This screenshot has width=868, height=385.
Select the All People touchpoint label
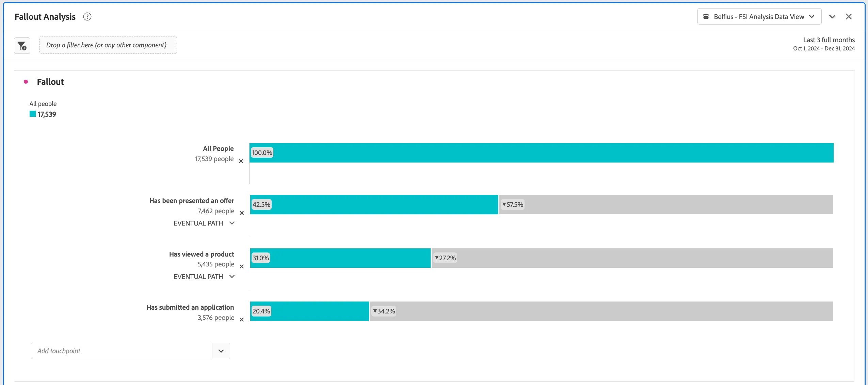pos(219,149)
